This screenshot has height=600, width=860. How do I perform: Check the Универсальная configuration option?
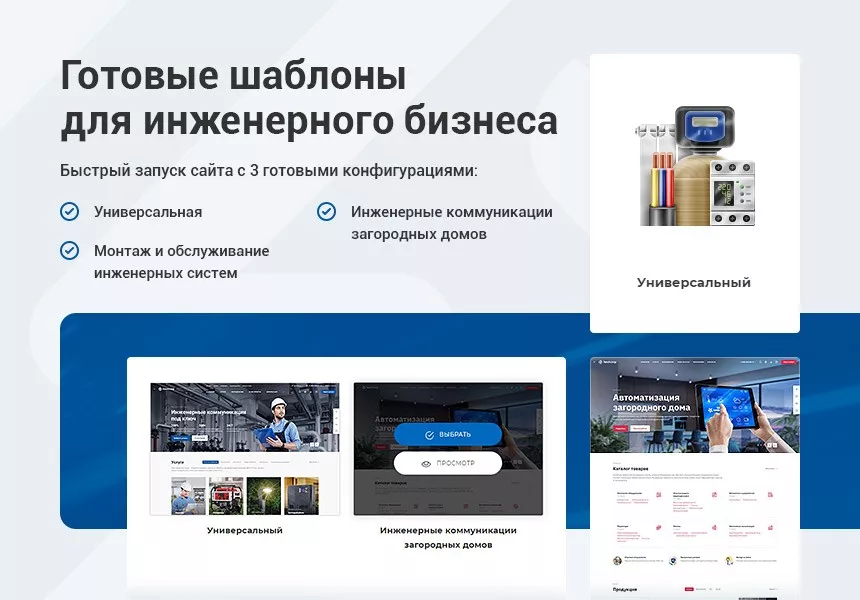click(x=69, y=212)
